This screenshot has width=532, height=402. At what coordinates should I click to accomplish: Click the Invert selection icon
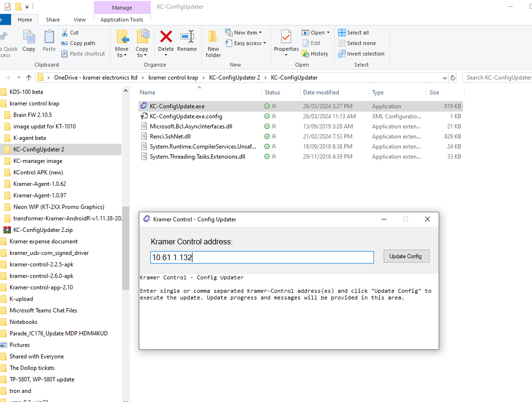coord(342,54)
